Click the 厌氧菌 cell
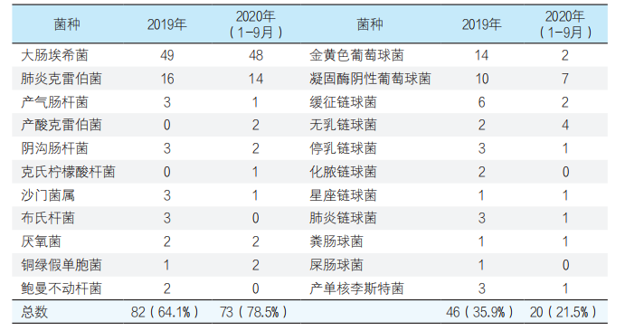Viewport: 644px width, 331px height. click(41, 241)
